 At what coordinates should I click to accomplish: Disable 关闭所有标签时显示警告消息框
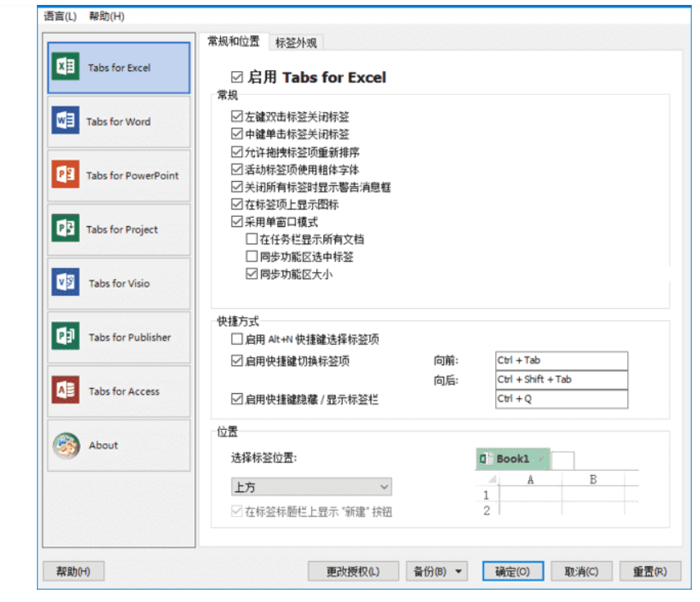tap(237, 187)
